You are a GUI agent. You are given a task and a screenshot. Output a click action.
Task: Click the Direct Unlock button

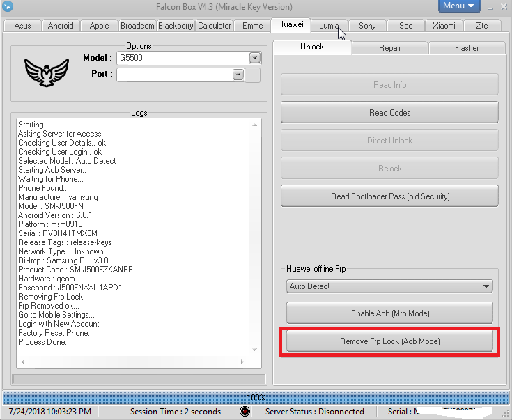point(389,141)
